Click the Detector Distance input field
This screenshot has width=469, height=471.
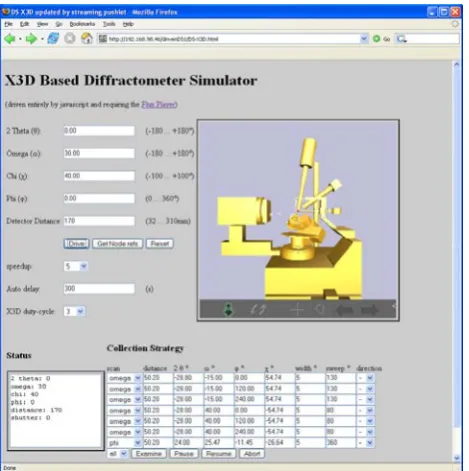tap(99, 221)
